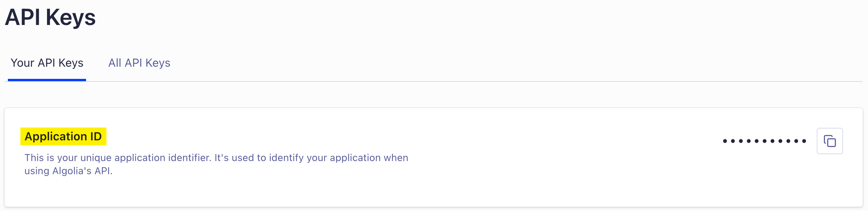Click the first dot of the masked ID
Screen dimensions: 868x211
point(725,141)
